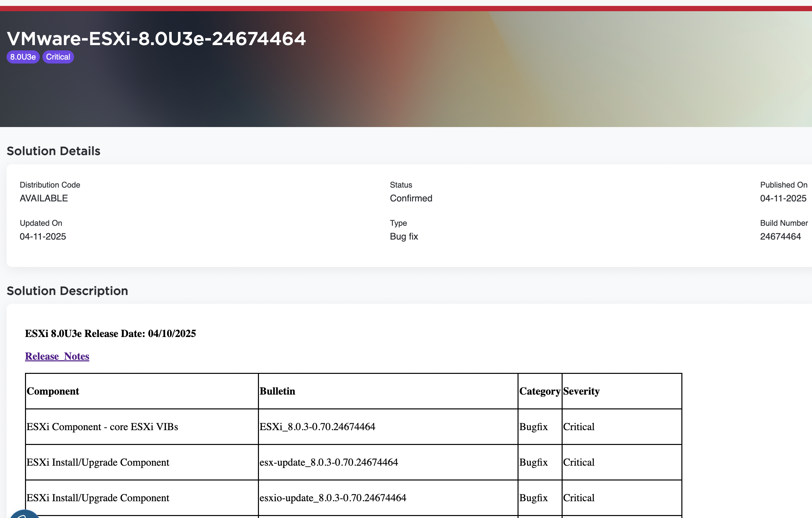Click the Build Number 24674464
The width and height of the screenshot is (812, 518).
click(780, 236)
